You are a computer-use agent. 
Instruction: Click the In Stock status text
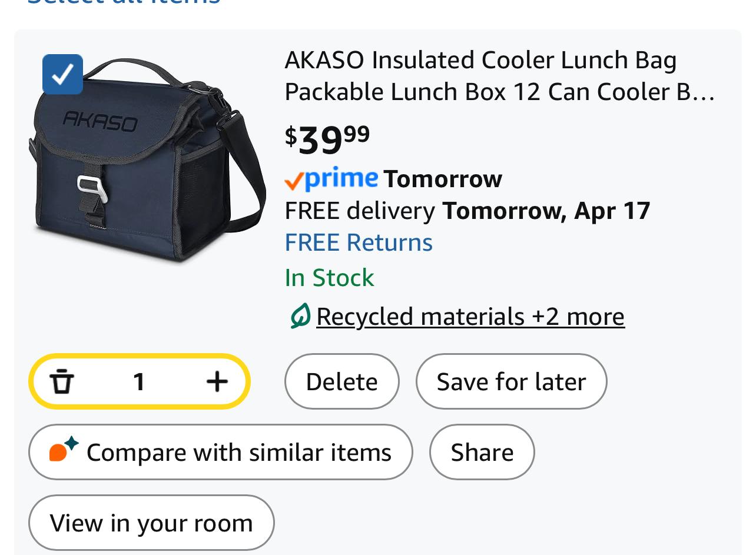tap(329, 278)
